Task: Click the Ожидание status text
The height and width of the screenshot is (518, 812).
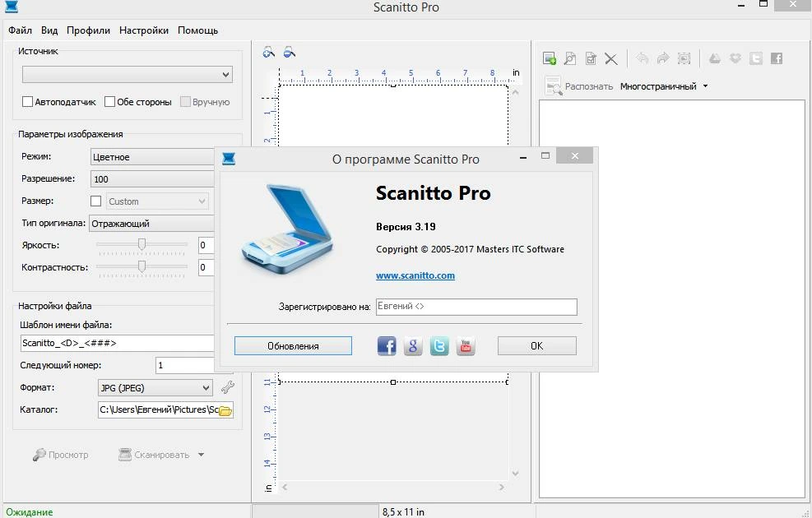Action: [29, 511]
